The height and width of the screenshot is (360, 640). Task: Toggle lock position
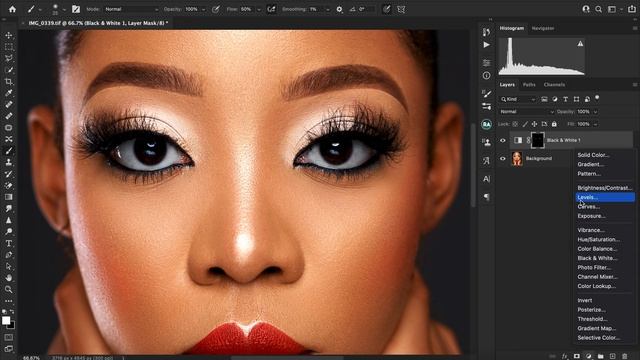click(x=534, y=124)
